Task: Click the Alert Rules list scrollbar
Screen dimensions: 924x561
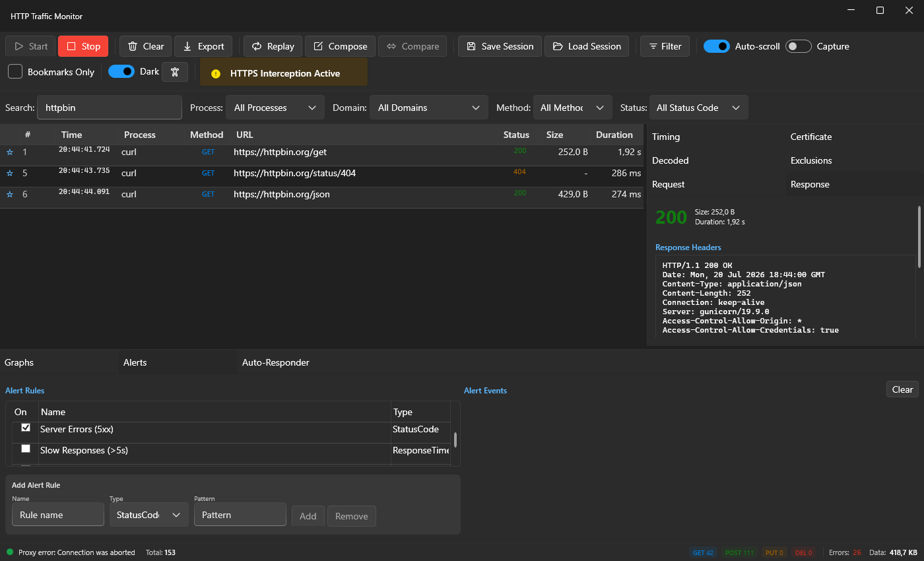Action: (x=455, y=440)
